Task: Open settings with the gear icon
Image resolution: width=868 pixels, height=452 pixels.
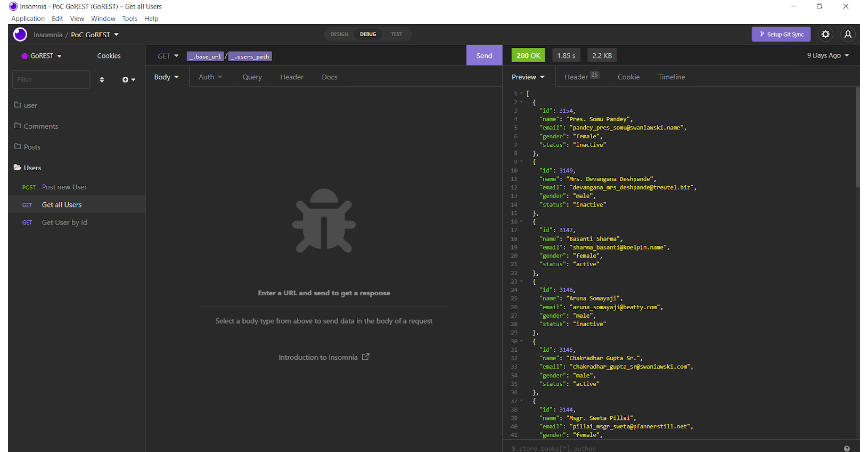Action: (825, 34)
